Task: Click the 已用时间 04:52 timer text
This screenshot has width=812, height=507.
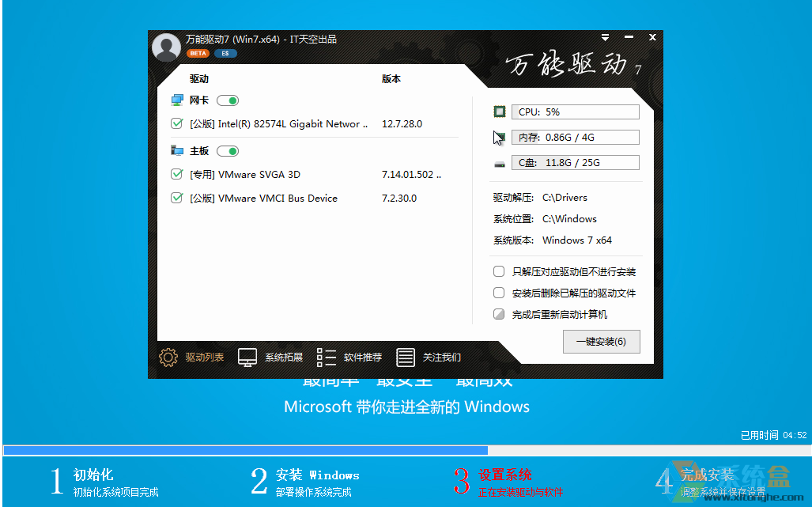Action: point(774,436)
